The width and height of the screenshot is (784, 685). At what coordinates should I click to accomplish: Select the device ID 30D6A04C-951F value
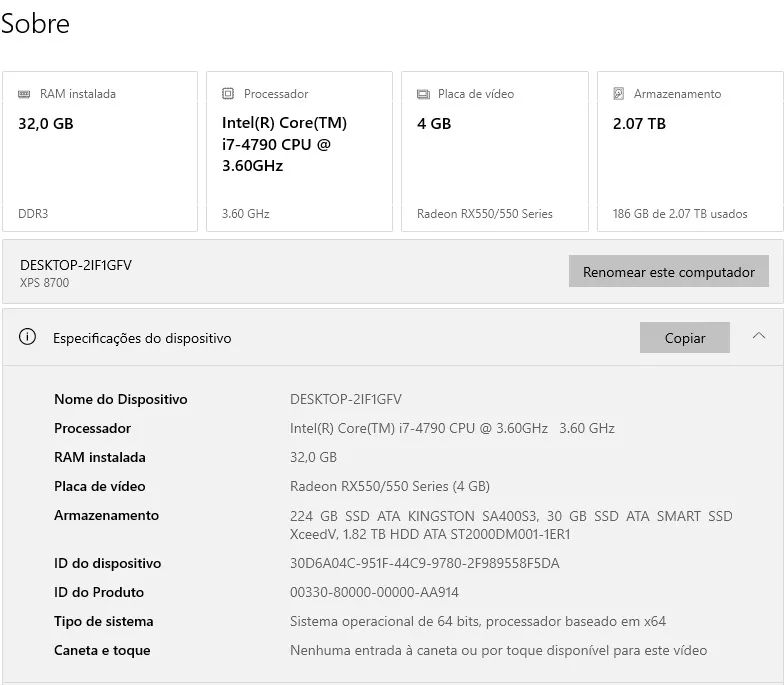(x=424, y=563)
